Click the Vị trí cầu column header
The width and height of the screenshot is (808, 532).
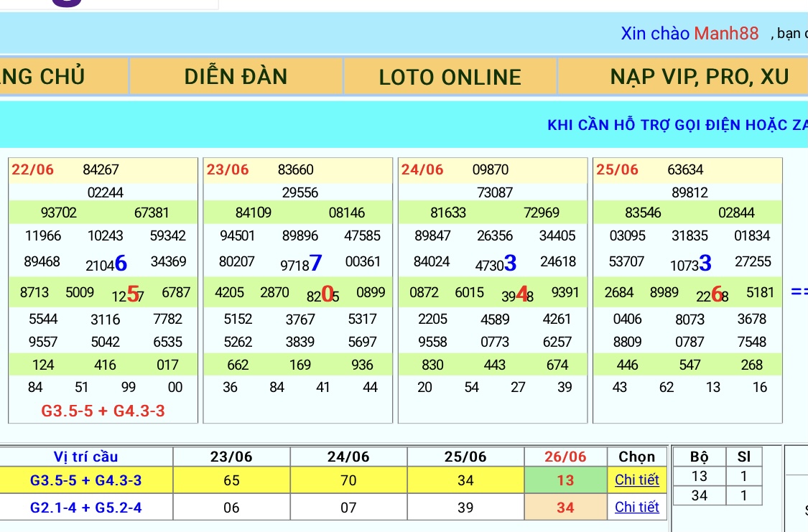pyautogui.click(x=86, y=457)
